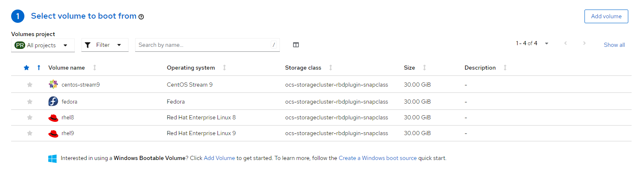
Task: Sort volumes by the favorites star column header
Action: (x=27, y=68)
